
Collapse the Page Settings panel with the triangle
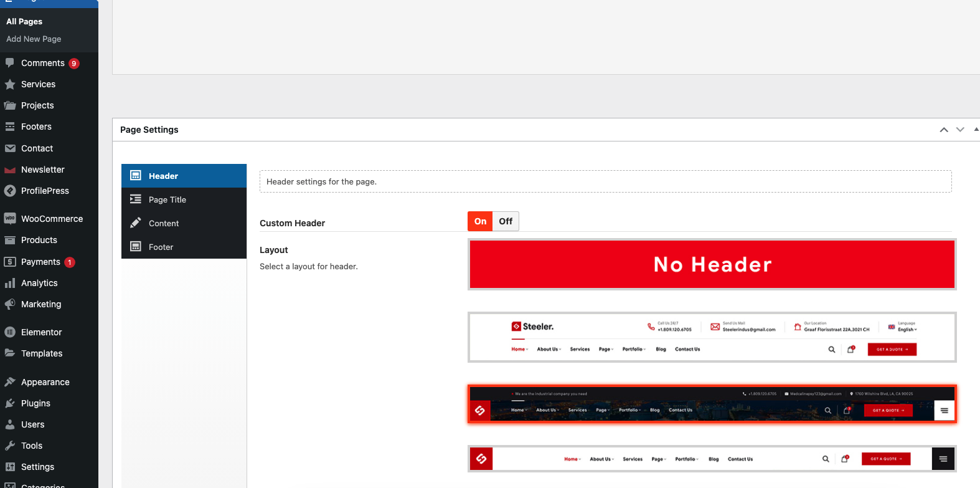click(x=976, y=130)
